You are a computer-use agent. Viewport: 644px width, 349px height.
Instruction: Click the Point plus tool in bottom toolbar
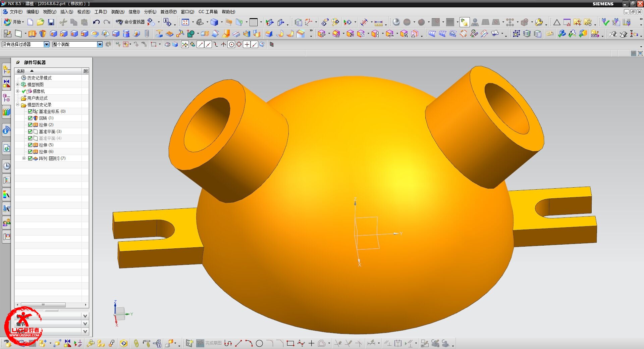311,343
